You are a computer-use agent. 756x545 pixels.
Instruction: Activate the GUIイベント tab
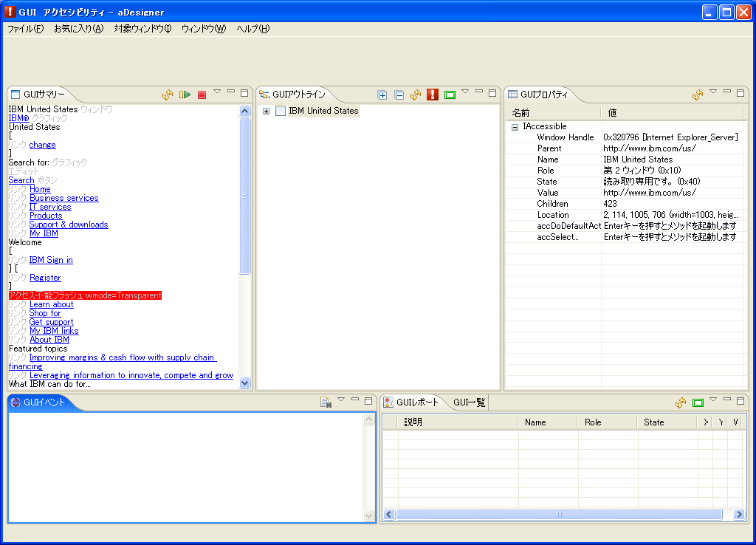click(x=38, y=402)
